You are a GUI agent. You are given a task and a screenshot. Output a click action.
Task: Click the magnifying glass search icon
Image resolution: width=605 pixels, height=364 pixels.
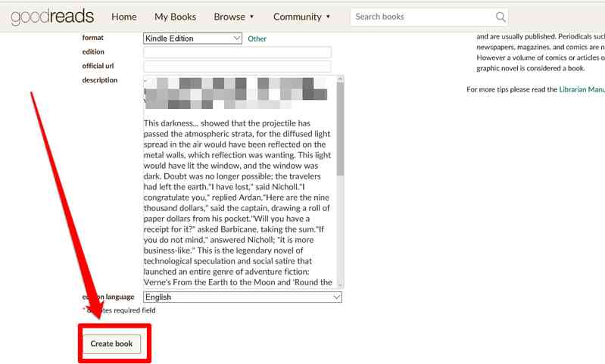coord(501,17)
